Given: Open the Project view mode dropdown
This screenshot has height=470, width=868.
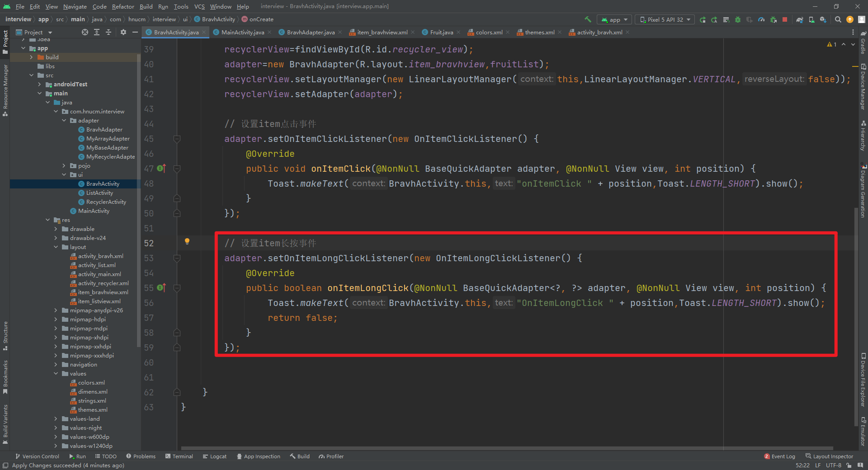Looking at the screenshot, I should pyautogui.click(x=34, y=32).
